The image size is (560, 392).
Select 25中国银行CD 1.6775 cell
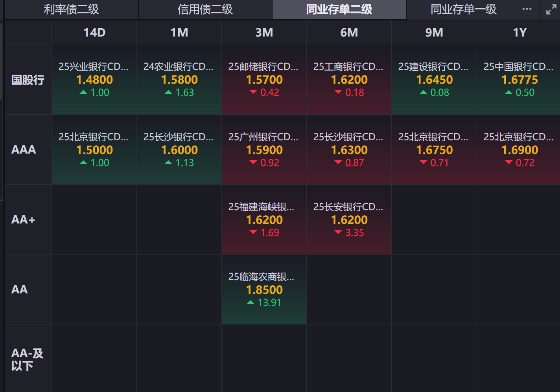519,80
